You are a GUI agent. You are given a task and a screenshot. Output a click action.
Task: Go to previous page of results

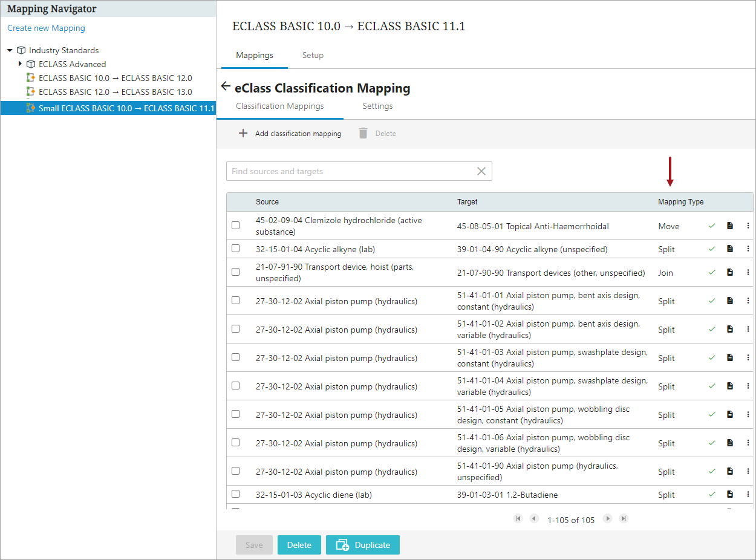click(534, 519)
